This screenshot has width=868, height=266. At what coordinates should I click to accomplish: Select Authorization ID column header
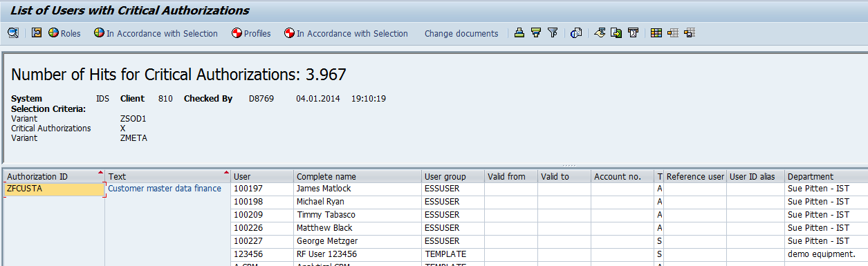pyautogui.click(x=55, y=176)
